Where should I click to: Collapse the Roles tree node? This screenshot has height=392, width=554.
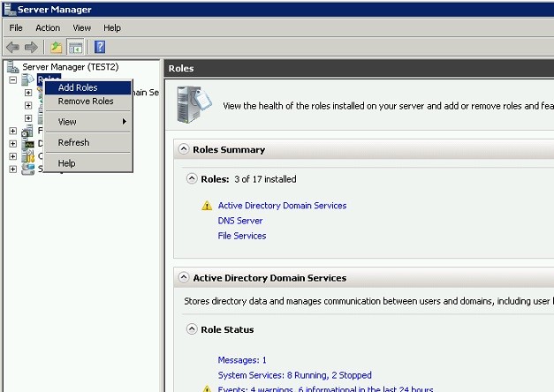pyautogui.click(x=12, y=79)
